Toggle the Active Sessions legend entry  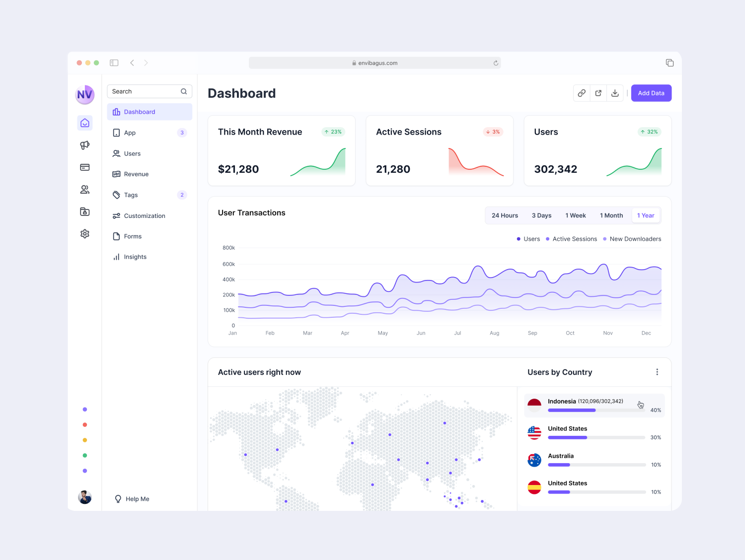point(571,239)
